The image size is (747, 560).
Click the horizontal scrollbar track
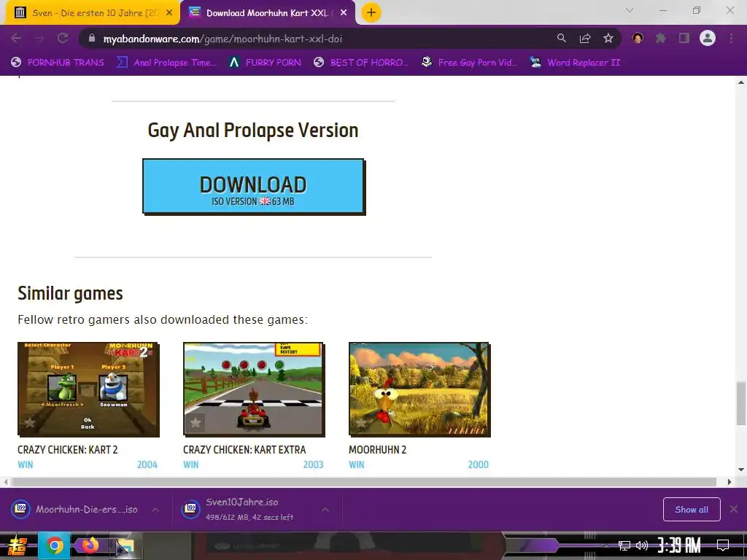[364, 482]
